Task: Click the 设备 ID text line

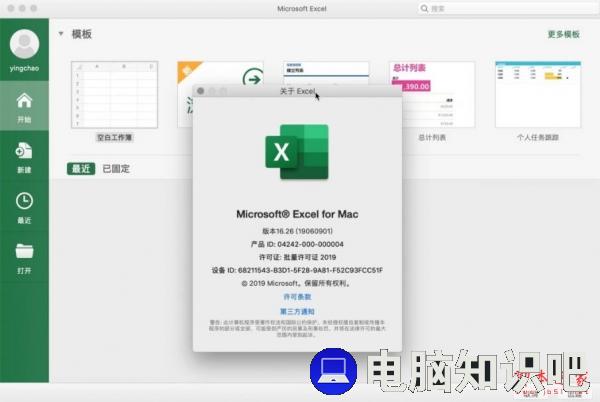Action: tap(297, 270)
